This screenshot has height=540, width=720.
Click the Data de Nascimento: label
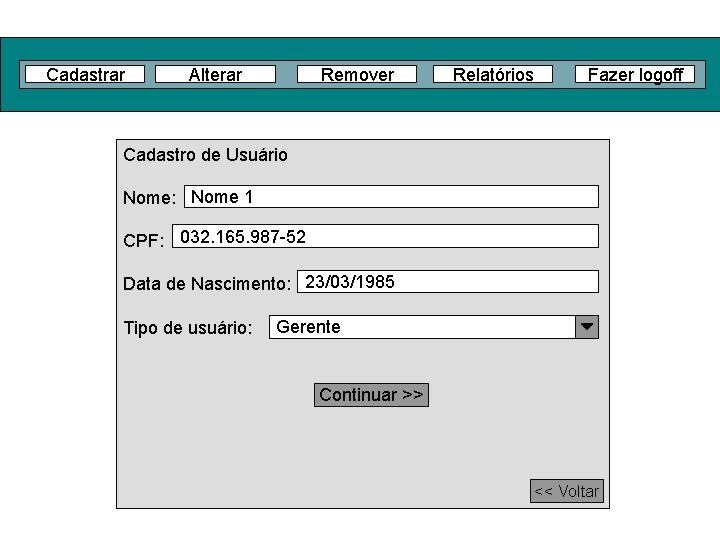point(207,283)
